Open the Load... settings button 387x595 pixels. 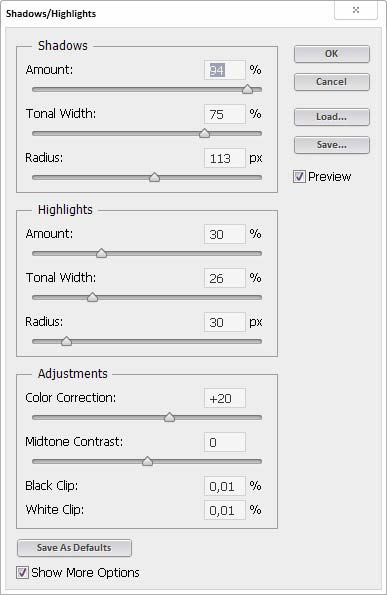pos(332,117)
